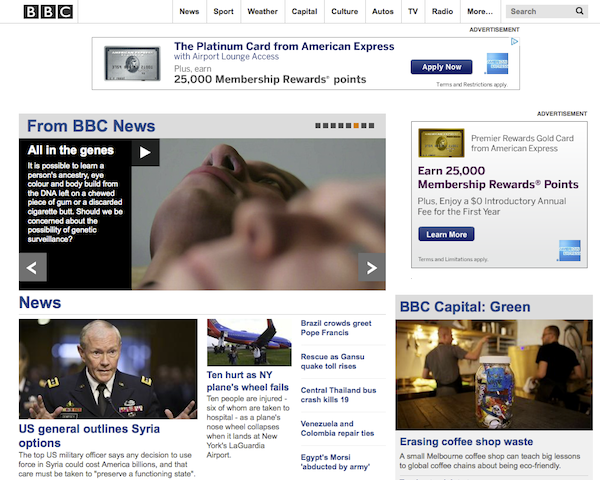Click the search magnifier icon
Viewport: 600px width, 480px height.
tap(579, 11)
